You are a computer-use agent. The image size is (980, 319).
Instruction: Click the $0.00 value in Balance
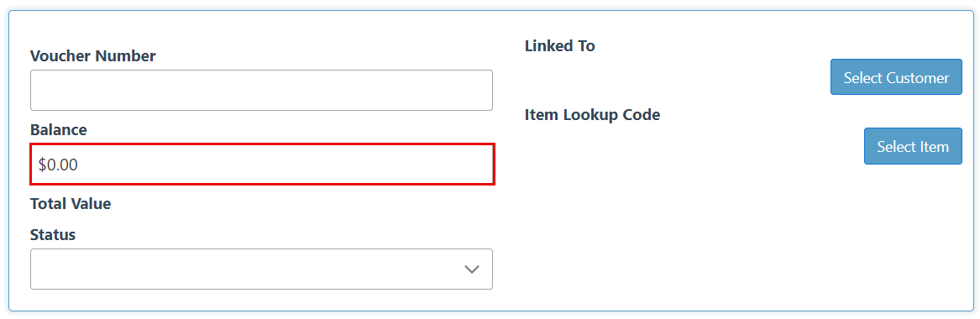tap(58, 165)
